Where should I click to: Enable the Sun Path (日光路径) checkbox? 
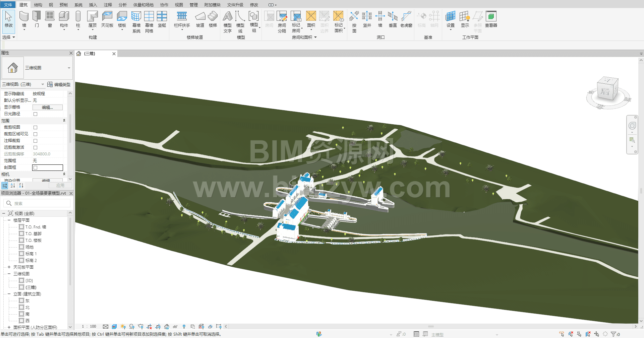(x=35, y=114)
